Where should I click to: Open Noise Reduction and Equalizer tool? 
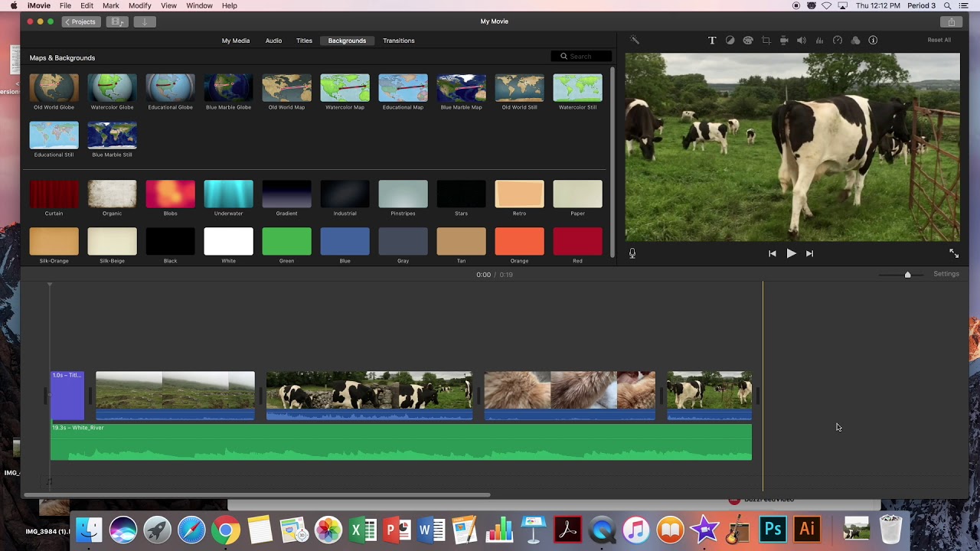click(819, 41)
